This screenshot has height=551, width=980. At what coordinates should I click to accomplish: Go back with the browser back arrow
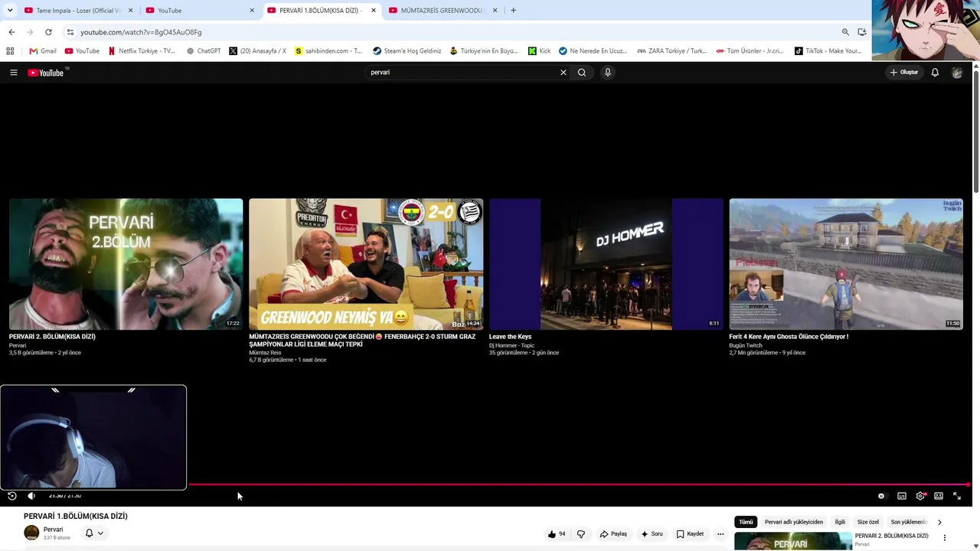[11, 32]
